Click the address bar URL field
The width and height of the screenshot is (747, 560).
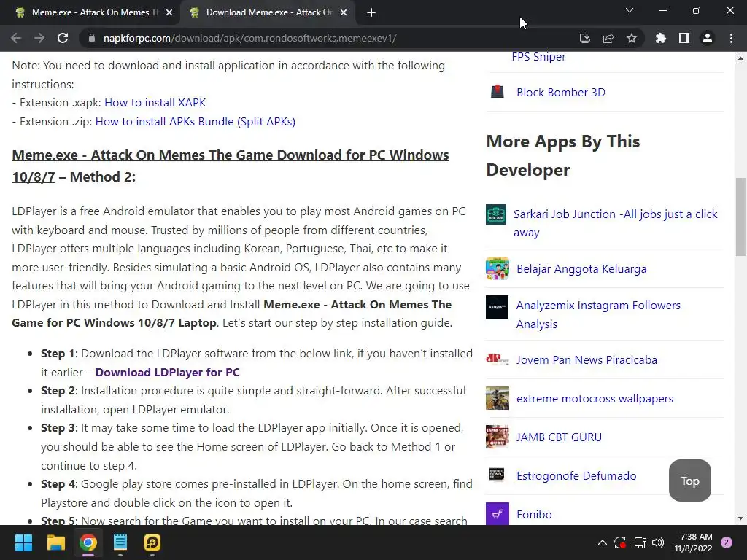click(329, 38)
